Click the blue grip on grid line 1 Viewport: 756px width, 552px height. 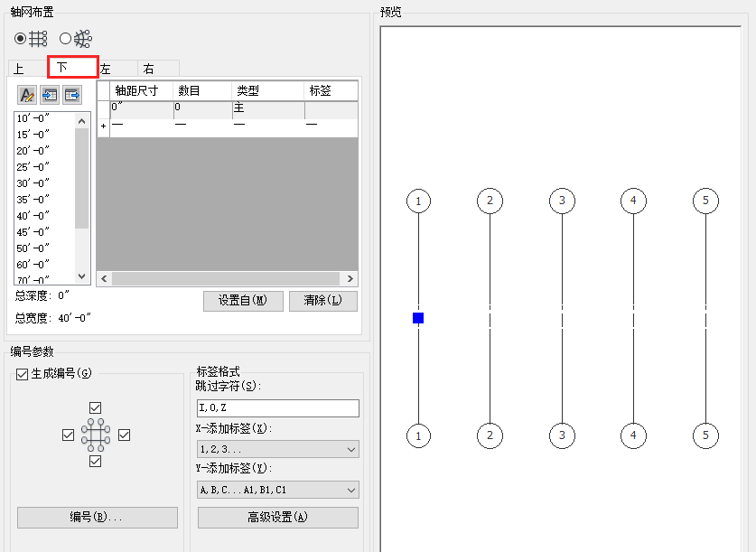coord(418,318)
